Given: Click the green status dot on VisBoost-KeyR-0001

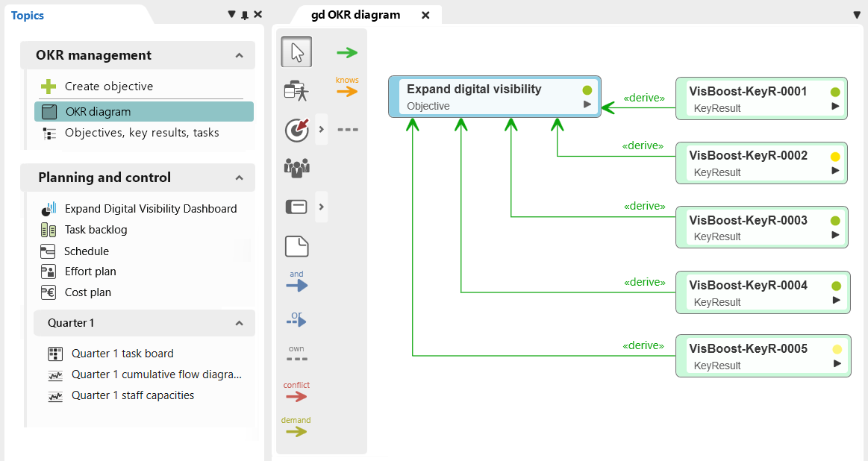Looking at the screenshot, I should 835,92.
